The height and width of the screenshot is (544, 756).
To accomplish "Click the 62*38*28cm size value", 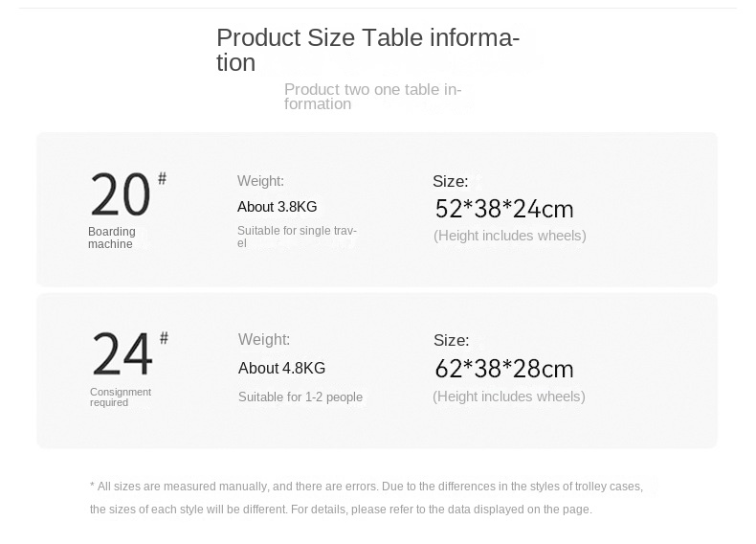I will click(503, 369).
